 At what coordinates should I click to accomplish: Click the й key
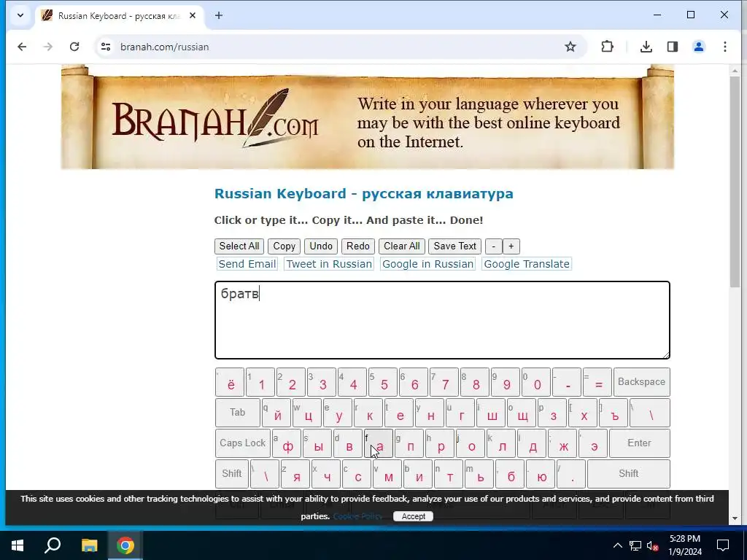coord(276,413)
